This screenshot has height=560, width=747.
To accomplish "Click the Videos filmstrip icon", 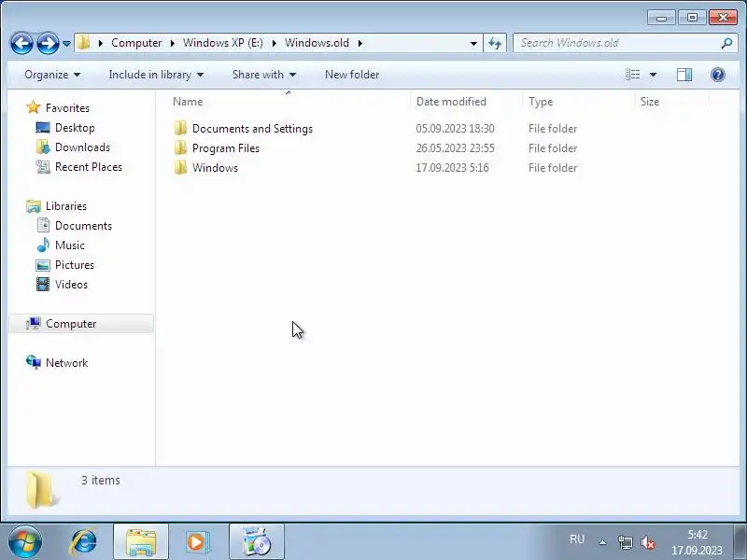I will (43, 285).
